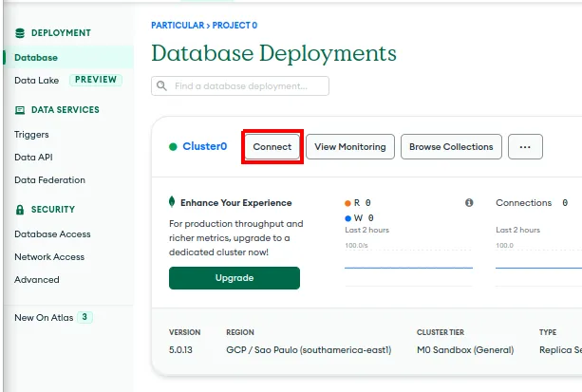Click the CLUSTER TIER column label
This screenshot has width=582, height=392.
[x=441, y=332]
